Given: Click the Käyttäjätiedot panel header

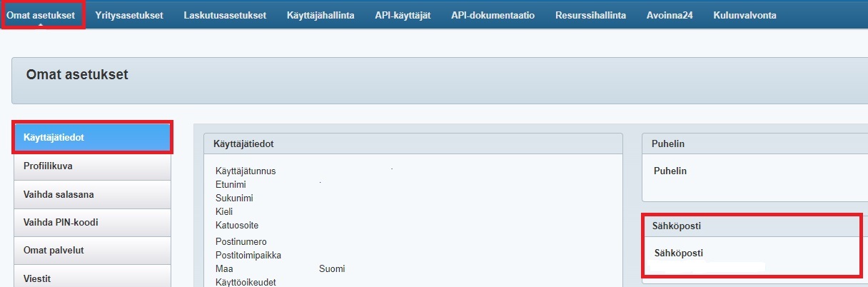Looking at the screenshot, I should (413, 143).
